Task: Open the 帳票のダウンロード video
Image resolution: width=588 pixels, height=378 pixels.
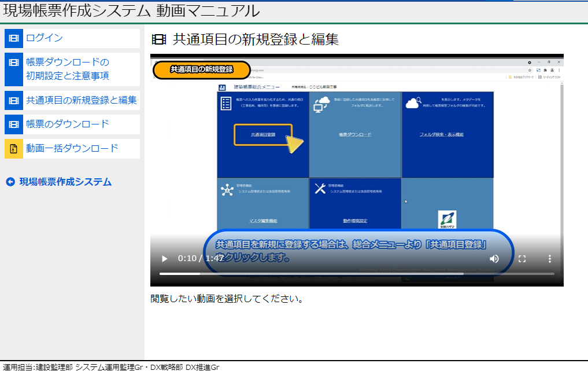Action: pyautogui.click(x=68, y=124)
